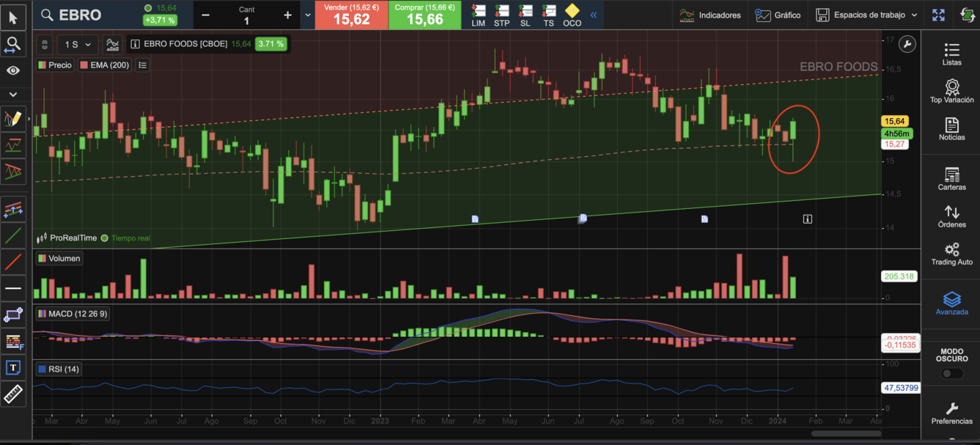Open the Órdenes orders panel
Image resolution: width=980 pixels, height=445 pixels.
click(952, 216)
